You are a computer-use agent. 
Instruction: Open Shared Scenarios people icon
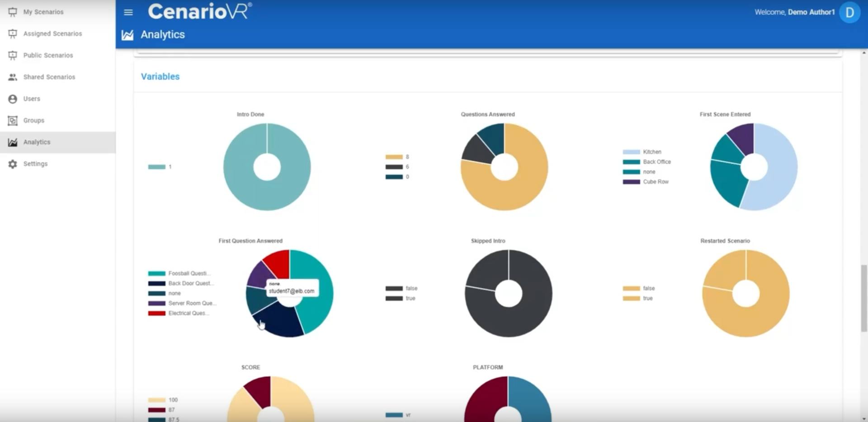(13, 77)
